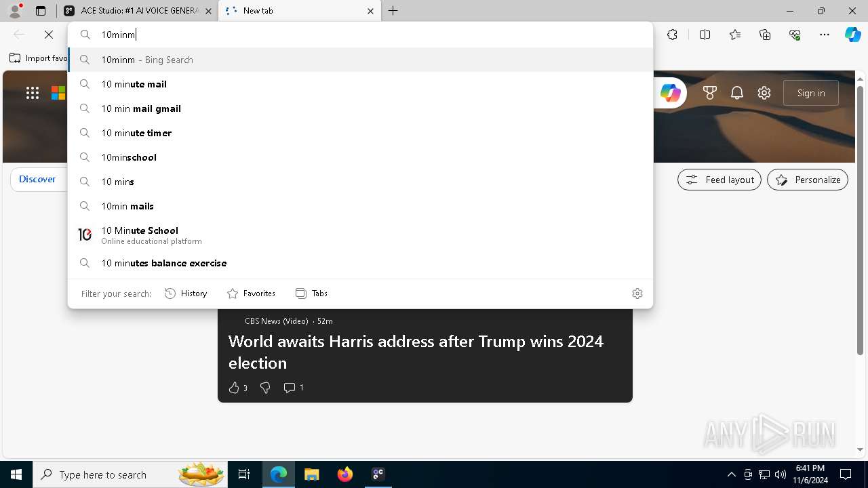Image resolution: width=868 pixels, height=488 pixels.
Task: Open the Windows Start menu
Action: [16, 474]
